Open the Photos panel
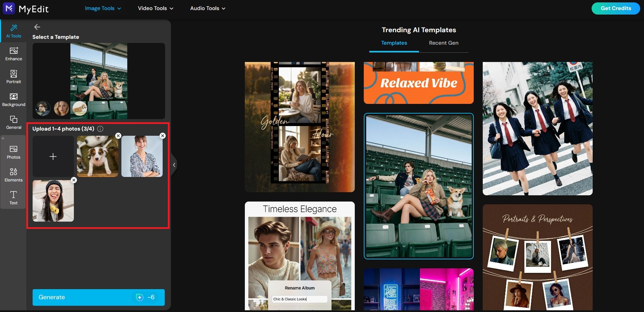 pos(14,152)
